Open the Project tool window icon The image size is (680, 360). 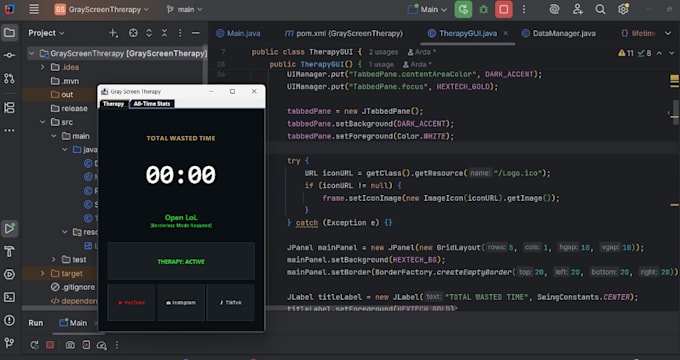[9, 33]
